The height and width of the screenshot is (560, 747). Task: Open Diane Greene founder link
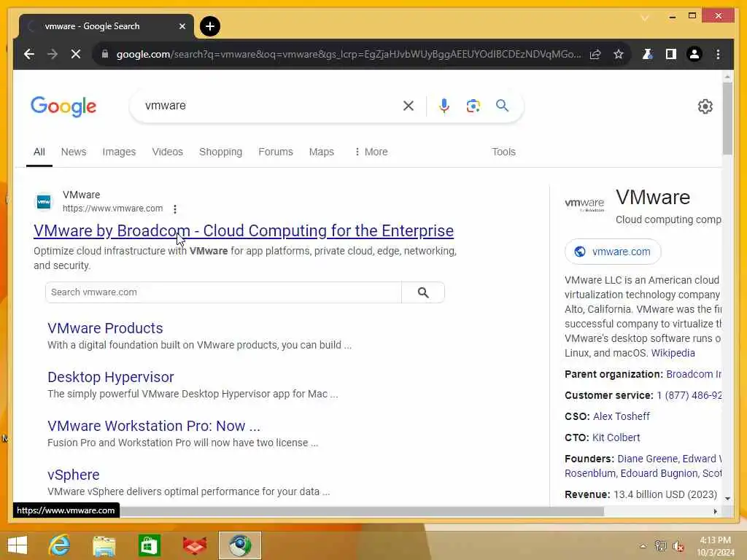[x=648, y=459]
